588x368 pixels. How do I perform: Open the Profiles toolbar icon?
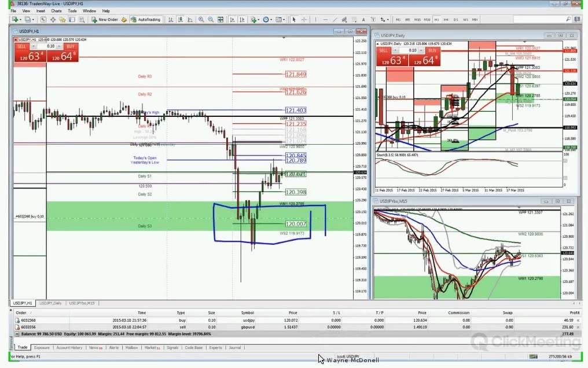tap(27, 20)
